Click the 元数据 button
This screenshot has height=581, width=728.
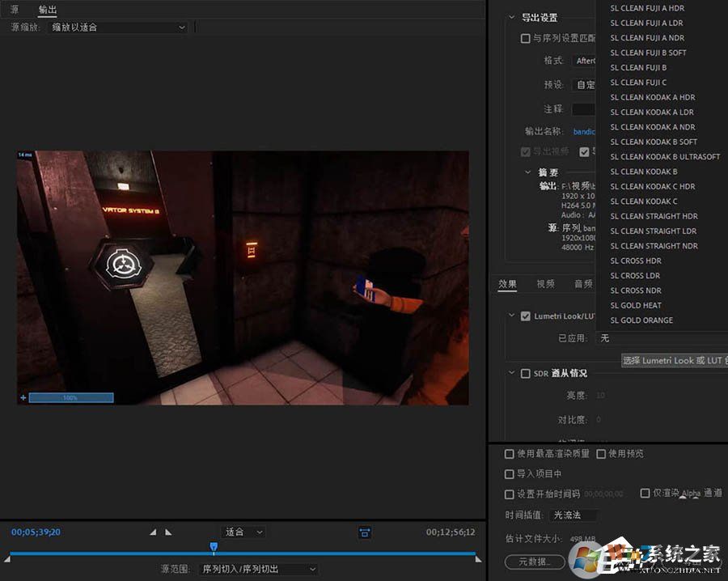click(534, 562)
